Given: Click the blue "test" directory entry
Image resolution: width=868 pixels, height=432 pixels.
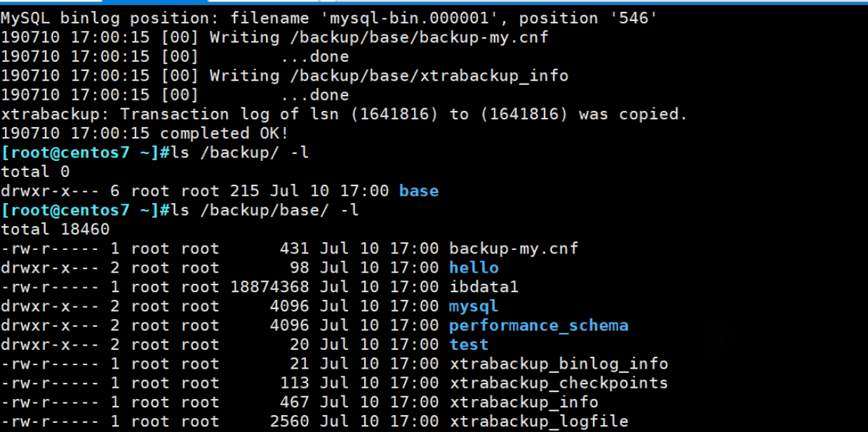Looking at the screenshot, I should (x=469, y=344).
